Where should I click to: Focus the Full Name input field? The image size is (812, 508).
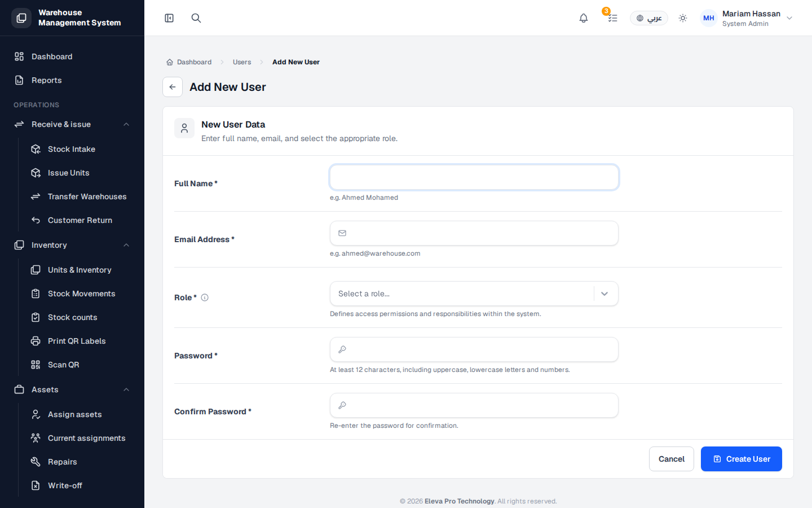coord(474,177)
